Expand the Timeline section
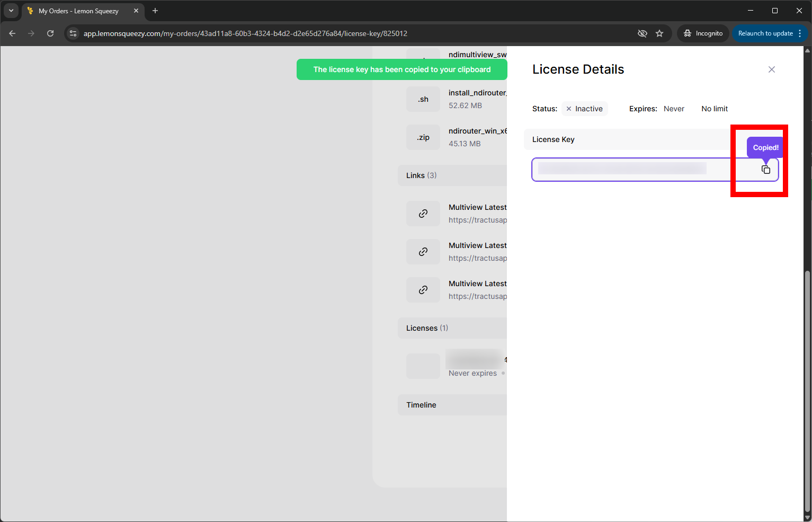812x522 pixels. 421,405
